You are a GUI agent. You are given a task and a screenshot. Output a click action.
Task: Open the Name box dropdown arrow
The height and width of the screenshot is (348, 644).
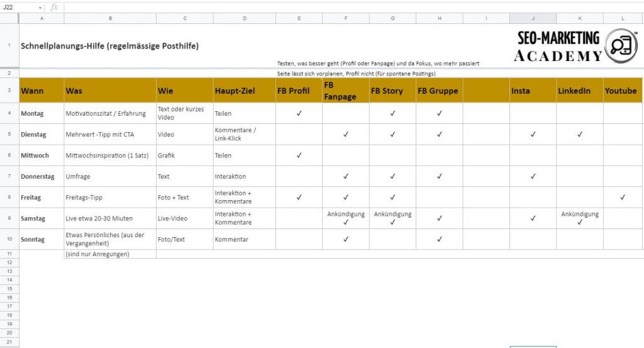coord(40,8)
